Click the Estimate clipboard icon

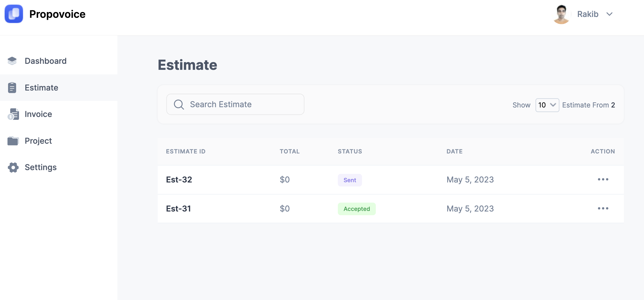[12, 88]
